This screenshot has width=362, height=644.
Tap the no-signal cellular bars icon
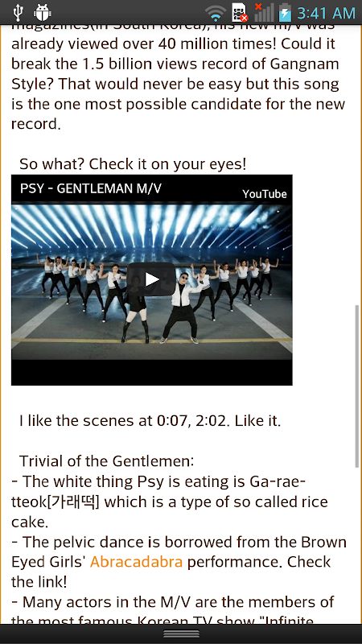click(264, 12)
